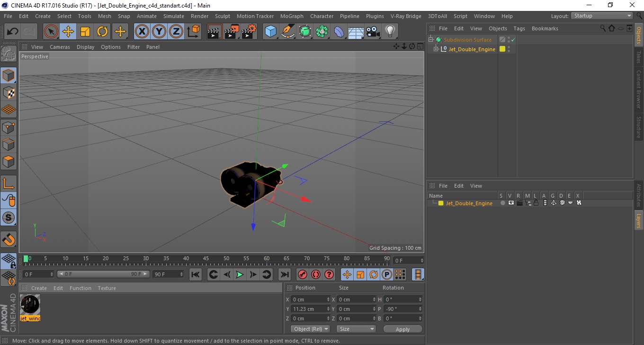Step the timeline end frame 90 F spinner
The height and width of the screenshot is (345, 644).
click(181, 274)
